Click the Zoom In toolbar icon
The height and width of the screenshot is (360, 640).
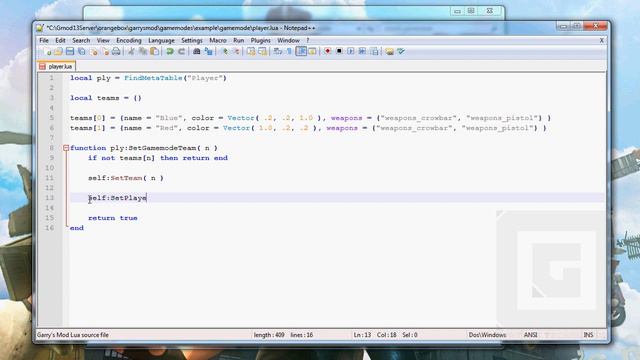[x=224, y=51]
